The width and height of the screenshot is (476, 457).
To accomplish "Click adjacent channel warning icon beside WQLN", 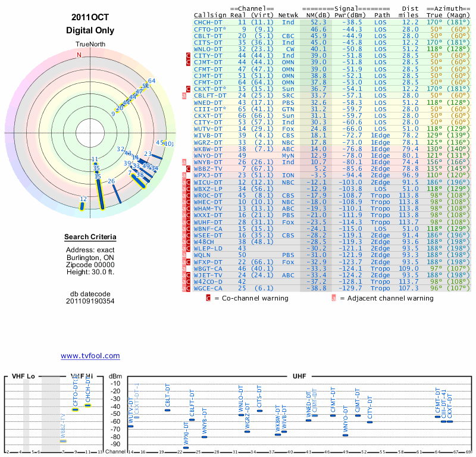I will 184,255.
